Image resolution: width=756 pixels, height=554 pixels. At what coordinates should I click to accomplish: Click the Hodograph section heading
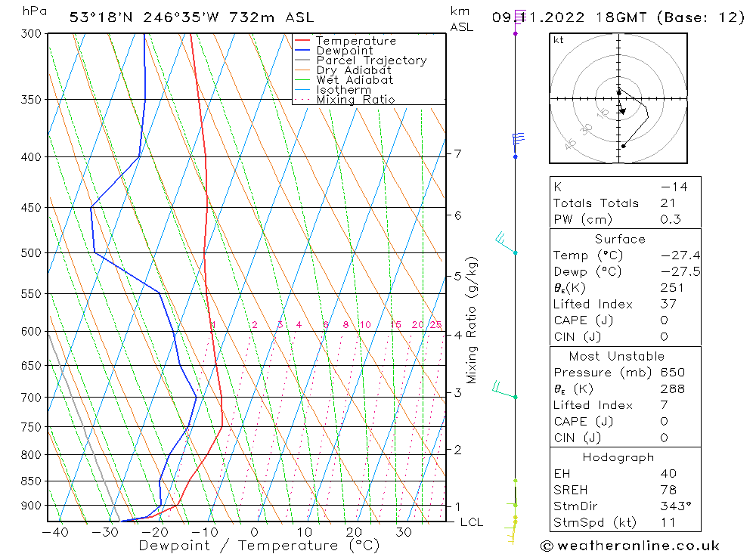coord(618,457)
